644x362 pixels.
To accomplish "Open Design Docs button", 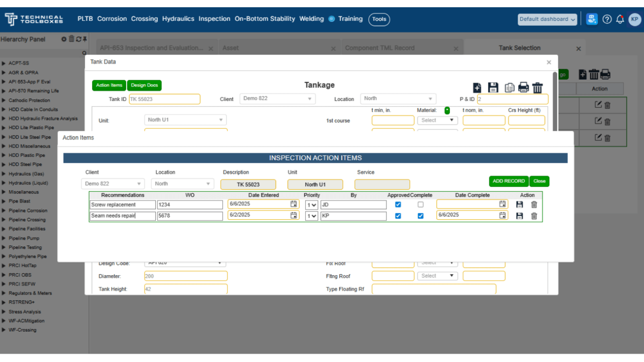I will coord(144,85).
